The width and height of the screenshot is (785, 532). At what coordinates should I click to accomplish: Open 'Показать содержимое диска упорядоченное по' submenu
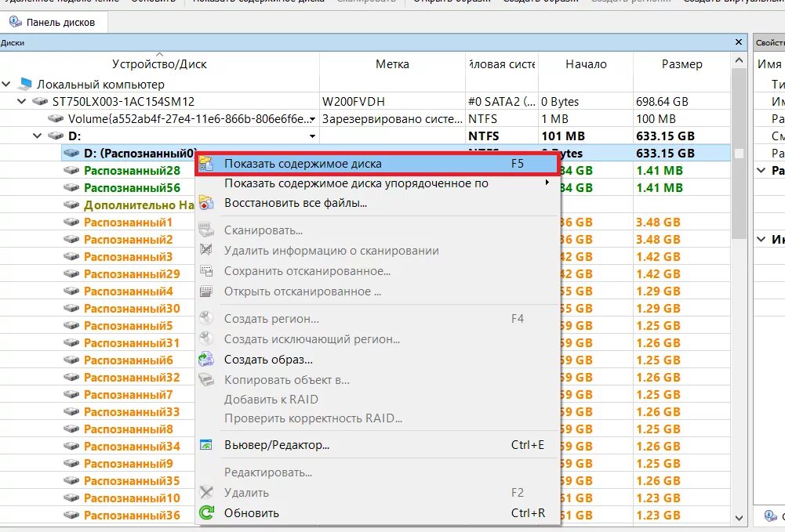[376, 183]
